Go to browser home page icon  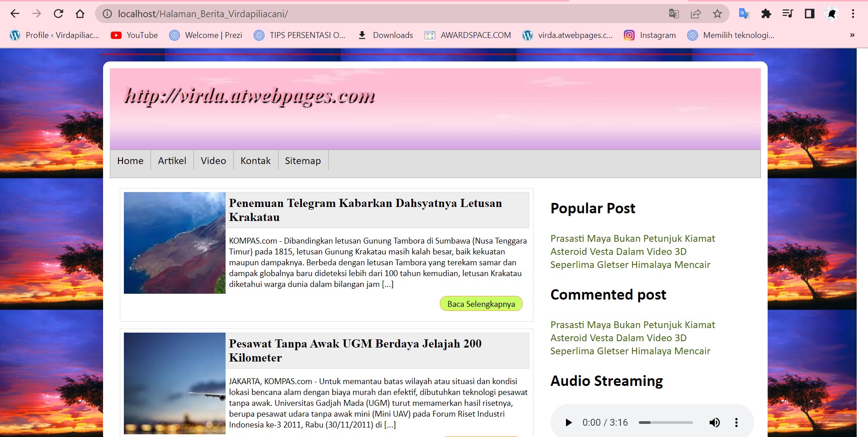pyautogui.click(x=80, y=14)
